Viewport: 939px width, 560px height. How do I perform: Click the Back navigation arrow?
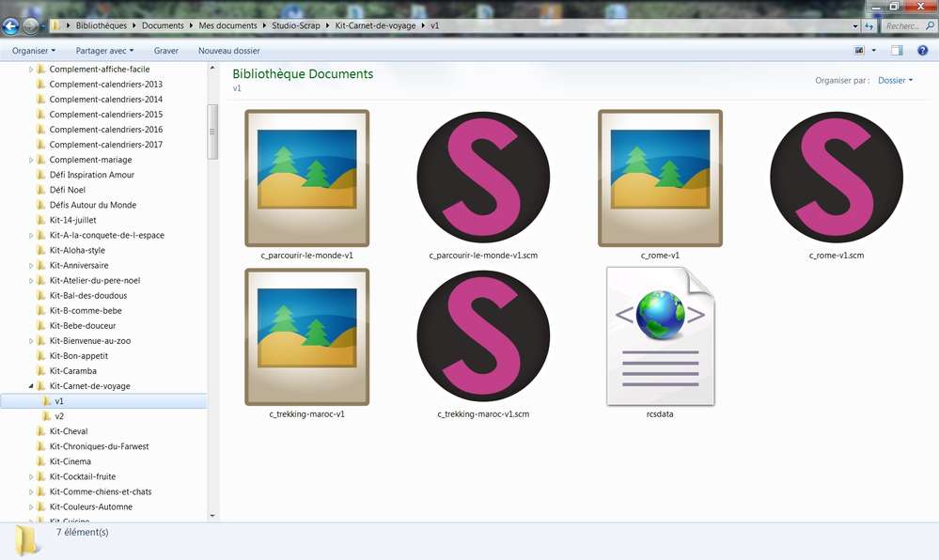click(x=11, y=26)
